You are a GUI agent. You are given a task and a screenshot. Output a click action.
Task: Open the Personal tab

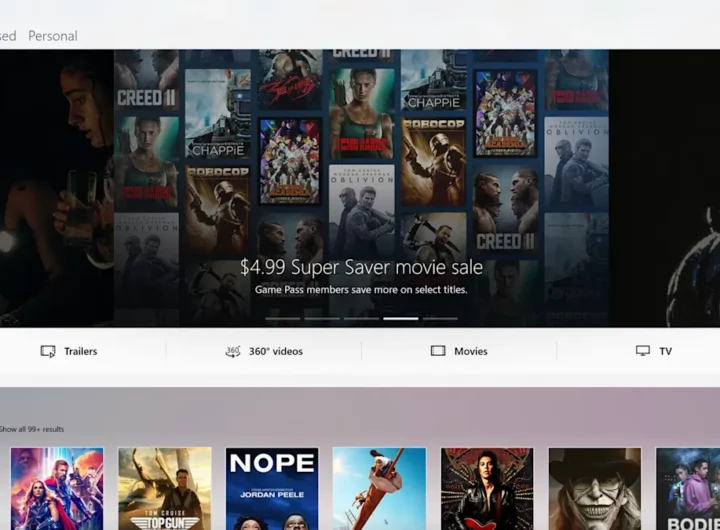point(53,36)
